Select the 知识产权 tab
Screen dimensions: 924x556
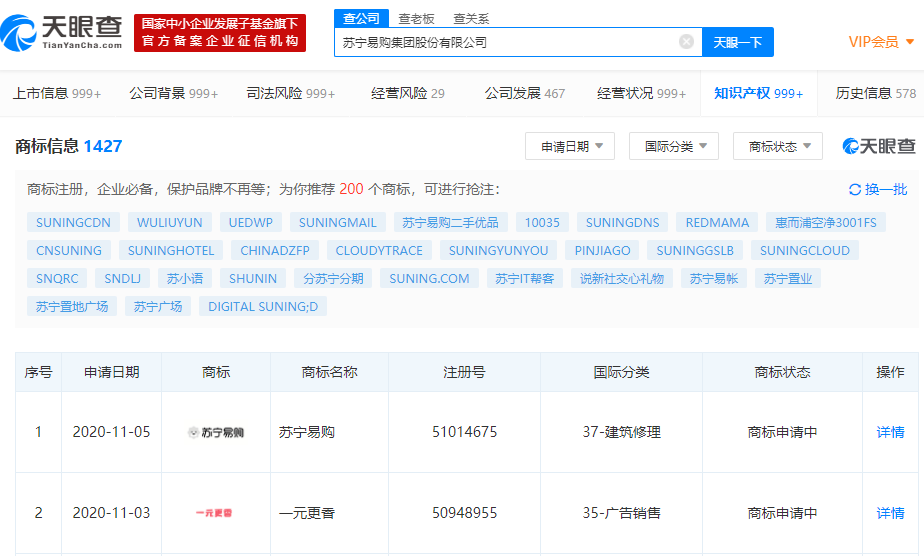(758, 93)
